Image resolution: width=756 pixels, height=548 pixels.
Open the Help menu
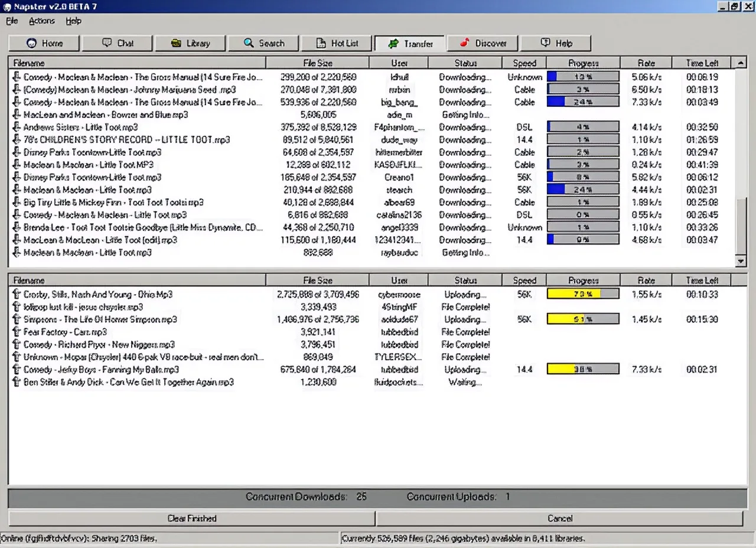pos(73,21)
